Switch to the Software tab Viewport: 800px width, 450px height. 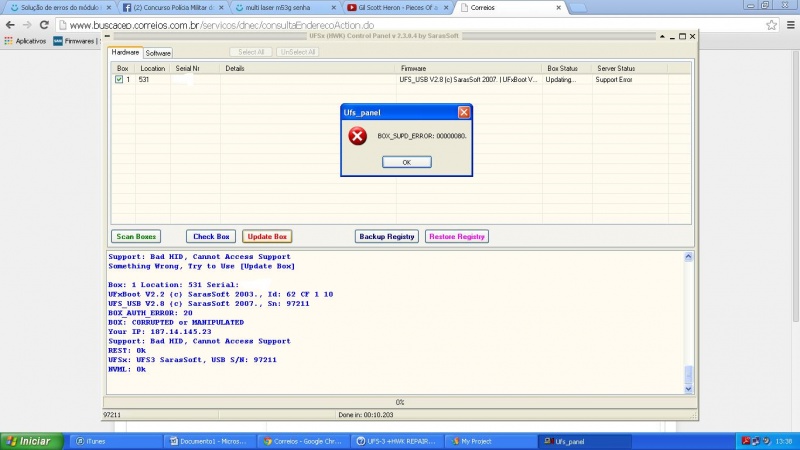[158, 52]
